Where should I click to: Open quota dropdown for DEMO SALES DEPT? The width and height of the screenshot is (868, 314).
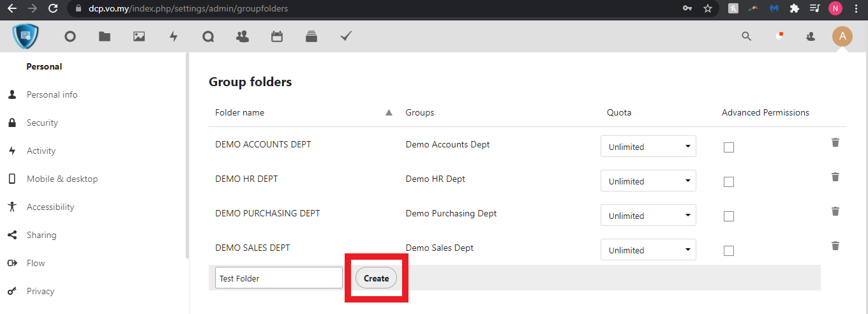coord(648,250)
